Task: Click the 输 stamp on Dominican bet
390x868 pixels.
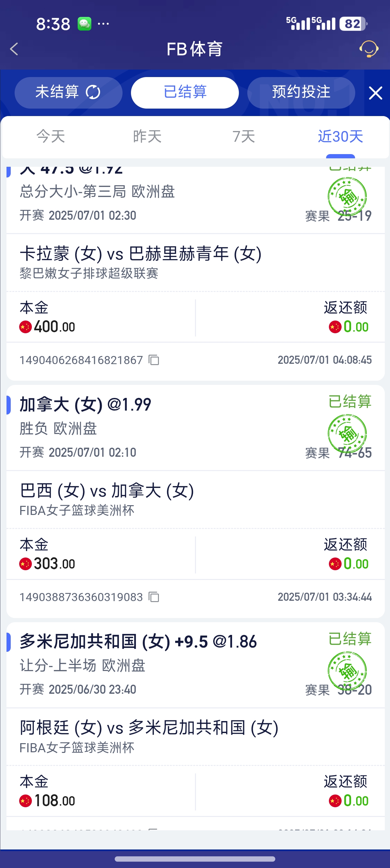Action: [x=347, y=671]
